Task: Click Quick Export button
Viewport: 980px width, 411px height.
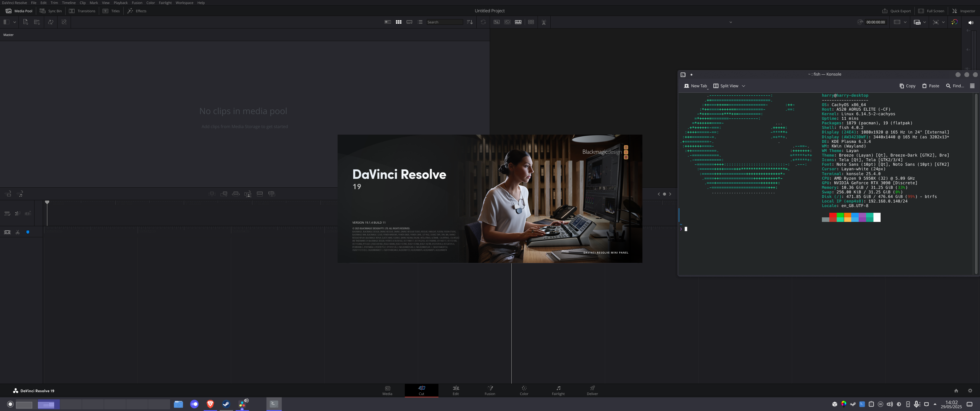Action: click(x=896, y=11)
